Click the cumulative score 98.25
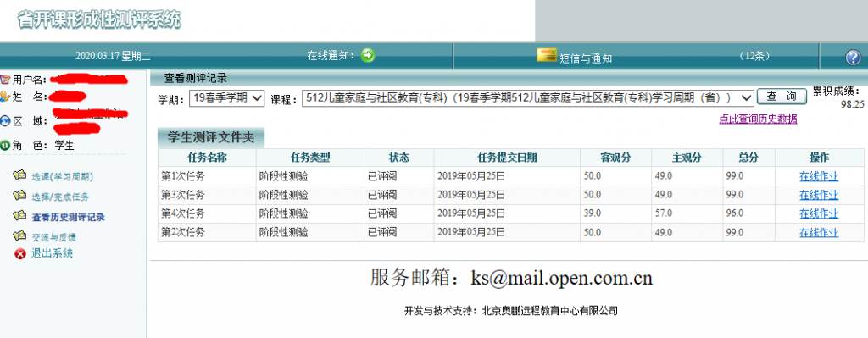This screenshot has height=338, width=868. 852,103
